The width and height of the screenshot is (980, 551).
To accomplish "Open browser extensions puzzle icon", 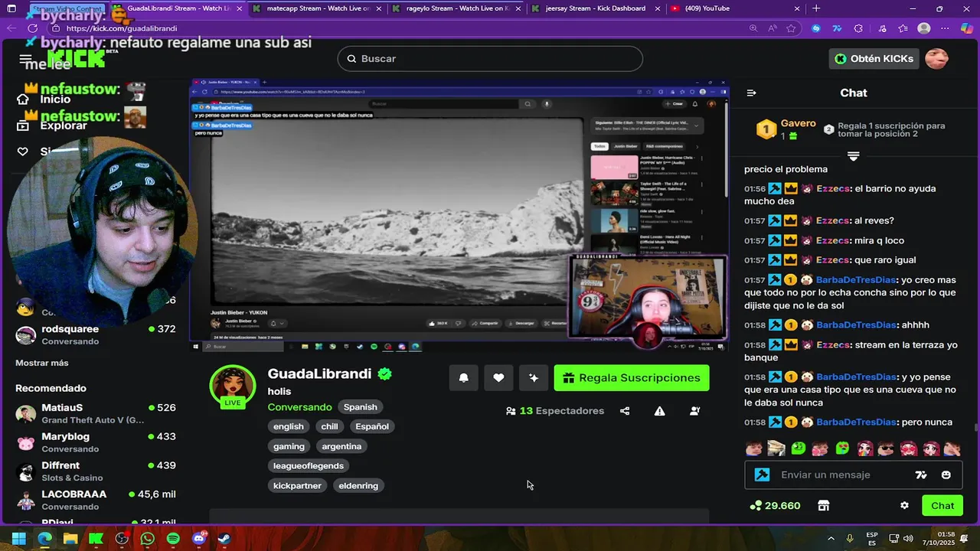I will pyautogui.click(x=858, y=28).
